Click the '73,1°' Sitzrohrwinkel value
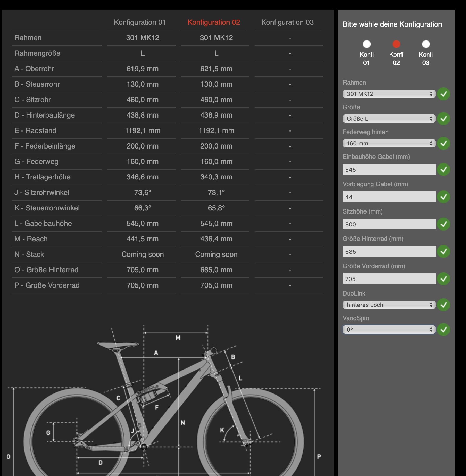Image resolution: width=466 pixels, height=476 pixels. click(x=216, y=193)
